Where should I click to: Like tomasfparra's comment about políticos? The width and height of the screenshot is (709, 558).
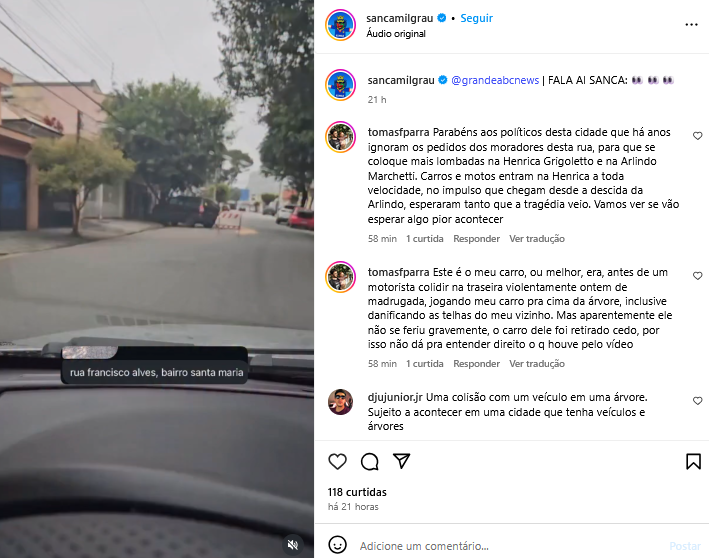[697, 136]
